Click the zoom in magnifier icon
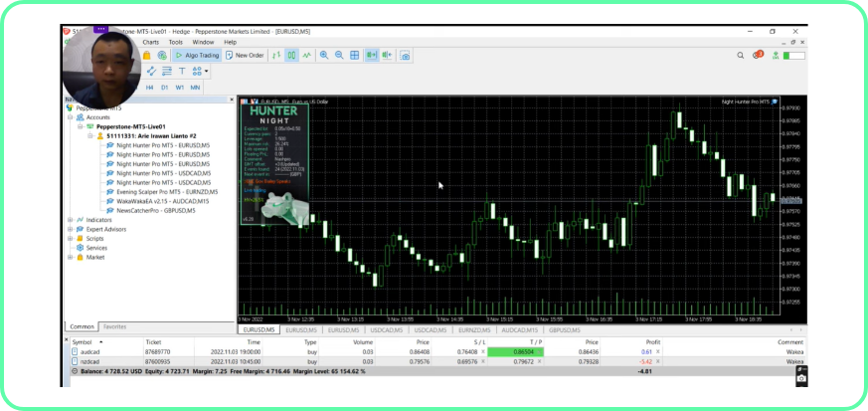The image size is (868, 411). click(x=324, y=56)
